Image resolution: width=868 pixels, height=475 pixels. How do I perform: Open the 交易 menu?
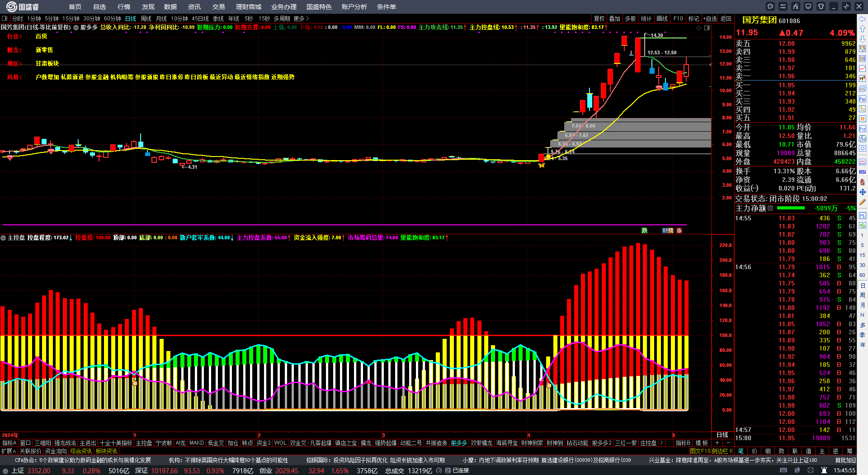click(219, 7)
